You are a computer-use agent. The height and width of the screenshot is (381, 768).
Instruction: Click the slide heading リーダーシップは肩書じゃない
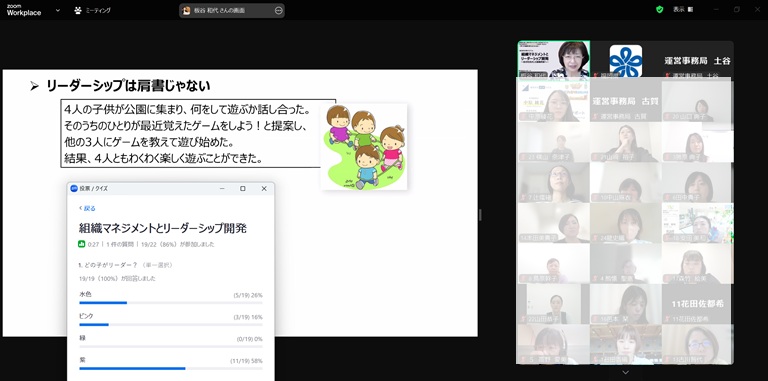click(128, 86)
